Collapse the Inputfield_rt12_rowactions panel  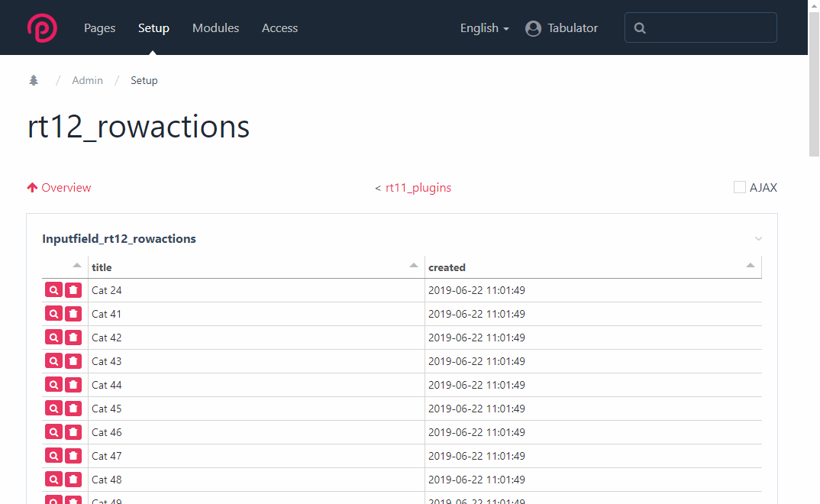[758, 239]
